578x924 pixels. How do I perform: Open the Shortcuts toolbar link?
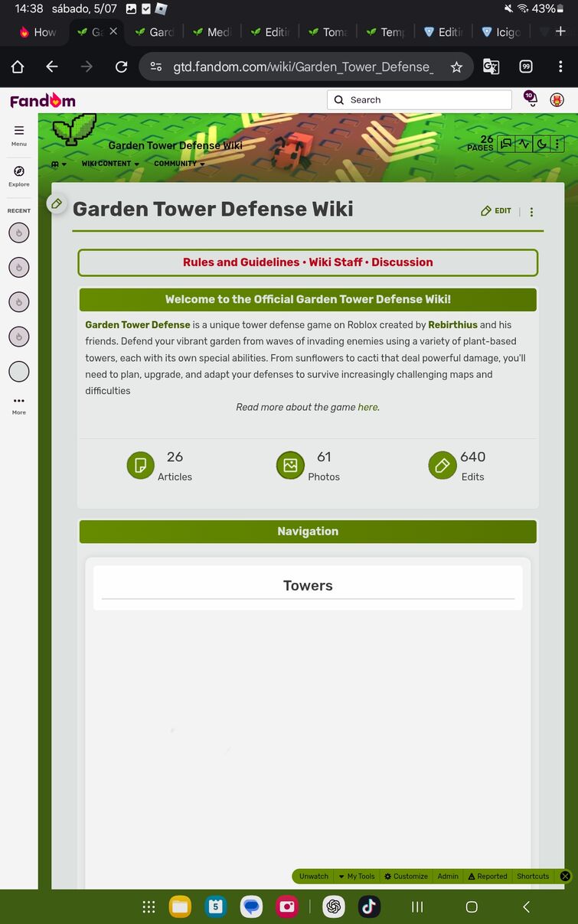[533, 877]
